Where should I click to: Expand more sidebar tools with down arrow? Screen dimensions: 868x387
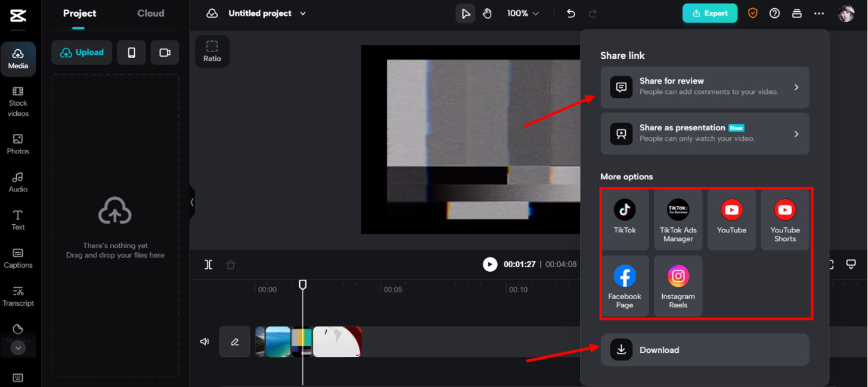point(18,348)
